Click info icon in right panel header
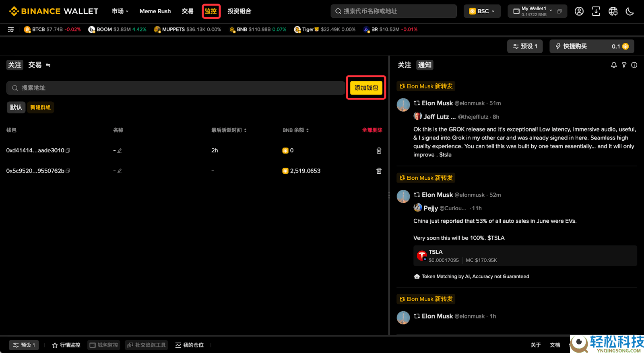Viewport: 644px width, 353px height. click(634, 65)
